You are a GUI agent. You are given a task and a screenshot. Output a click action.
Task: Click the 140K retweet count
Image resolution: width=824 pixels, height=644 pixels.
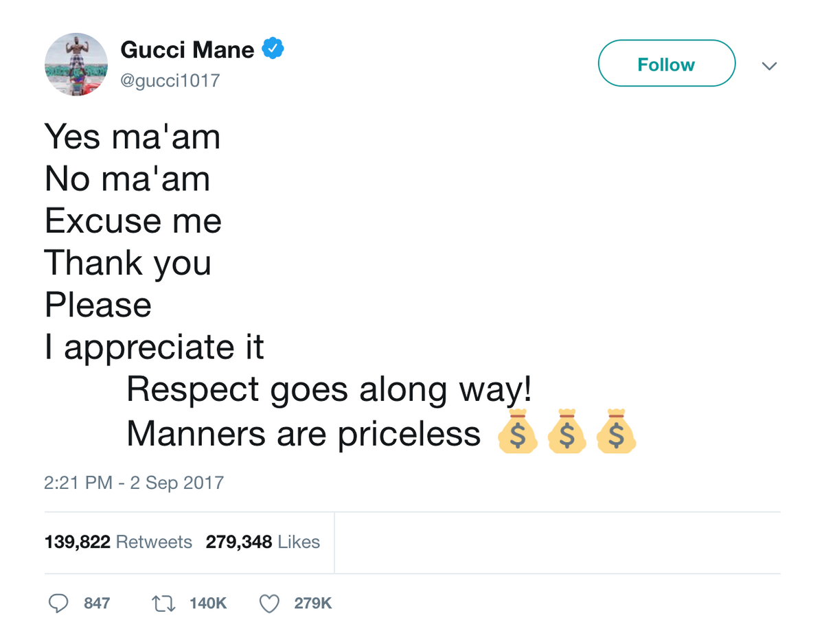pos(208,603)
